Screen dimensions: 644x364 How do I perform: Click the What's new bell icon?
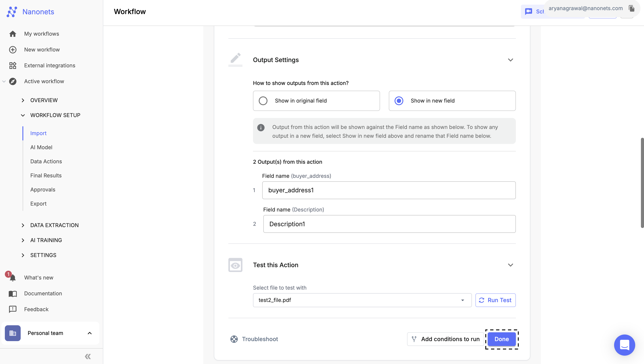[13, 278]
